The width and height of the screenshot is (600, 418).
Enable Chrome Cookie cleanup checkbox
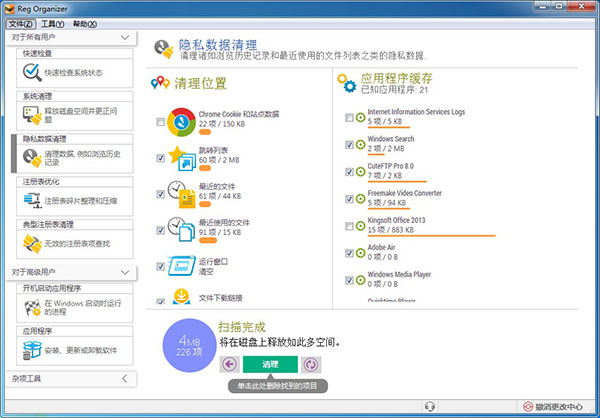pyautogui.click(x=161, y=122)
